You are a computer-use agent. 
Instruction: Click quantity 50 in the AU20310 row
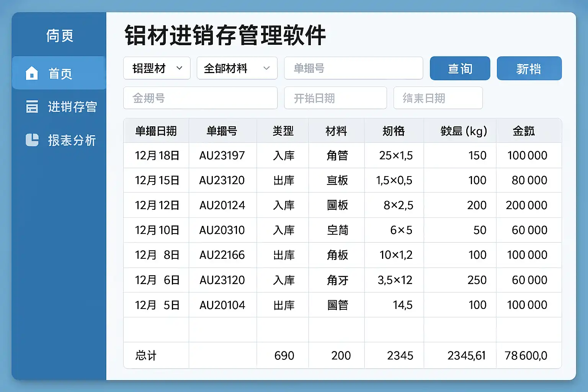click(480, 230)
